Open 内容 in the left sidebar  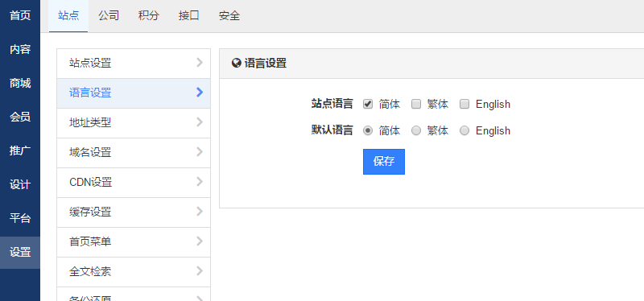click(x=20, y=50)
